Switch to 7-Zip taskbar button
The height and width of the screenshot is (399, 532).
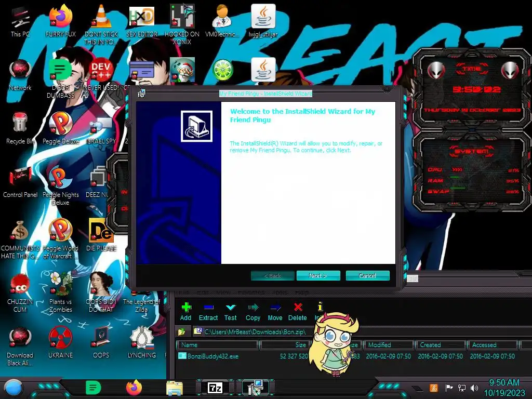pyautogui.click(x=215, y=388)
